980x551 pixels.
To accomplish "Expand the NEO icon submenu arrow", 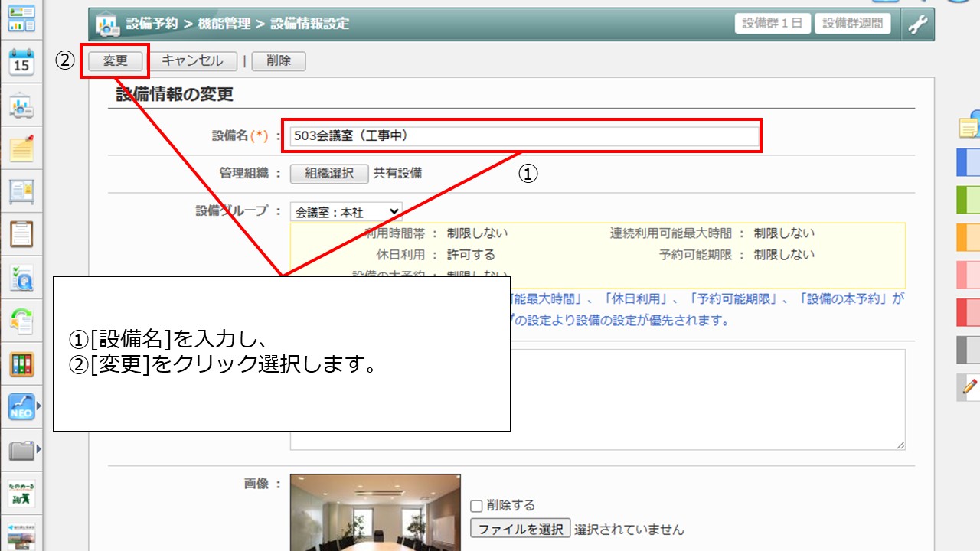I will 39,406.
